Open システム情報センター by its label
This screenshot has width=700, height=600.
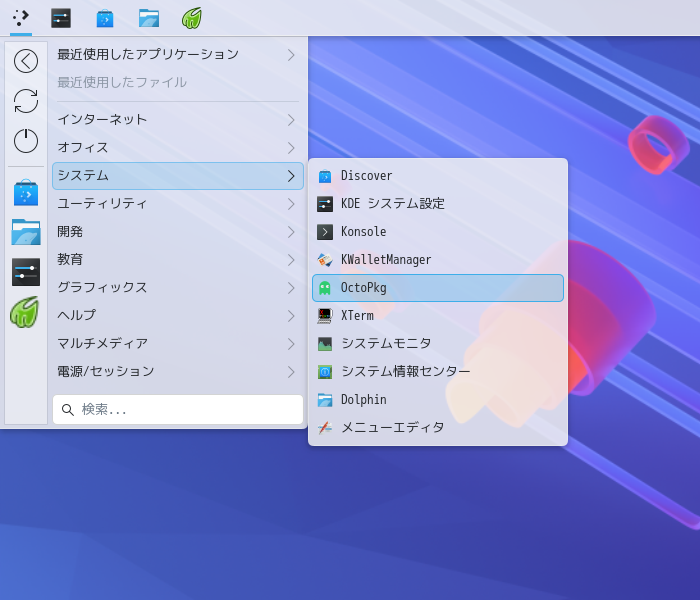[405, 371]
